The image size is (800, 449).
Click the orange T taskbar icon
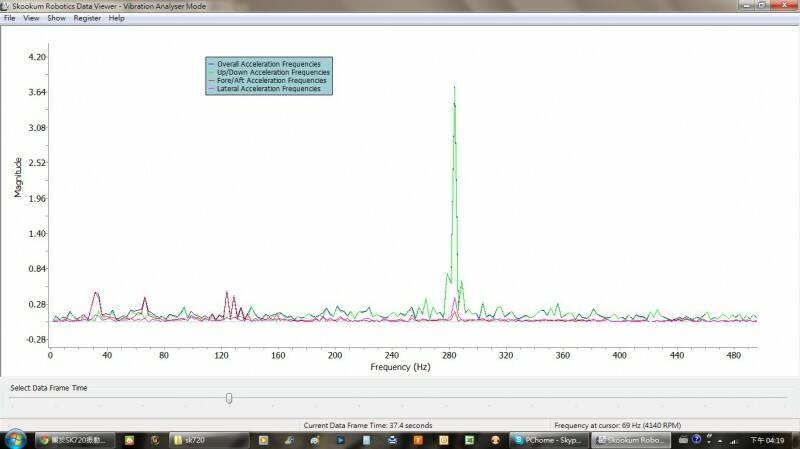(x=418, y=440)
